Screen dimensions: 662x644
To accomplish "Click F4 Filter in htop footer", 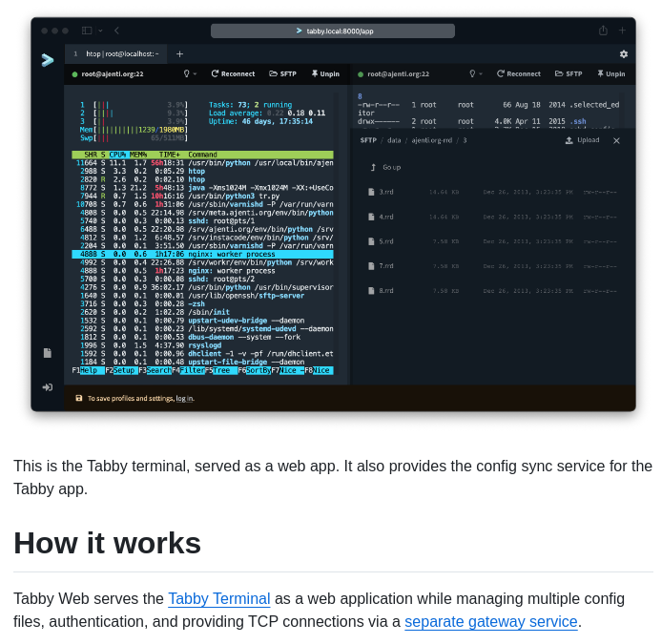I will (x=188, y=370).
